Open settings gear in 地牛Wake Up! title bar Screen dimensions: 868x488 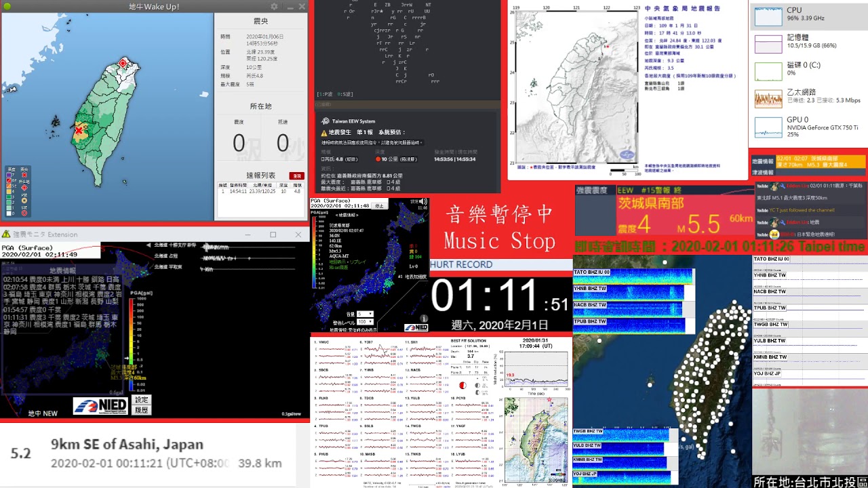pyautogui.click(x=274, y=6)
